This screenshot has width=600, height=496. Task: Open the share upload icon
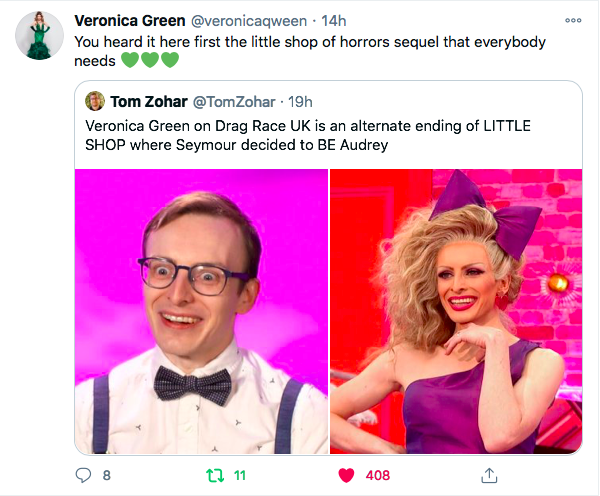tap(489, 475)
